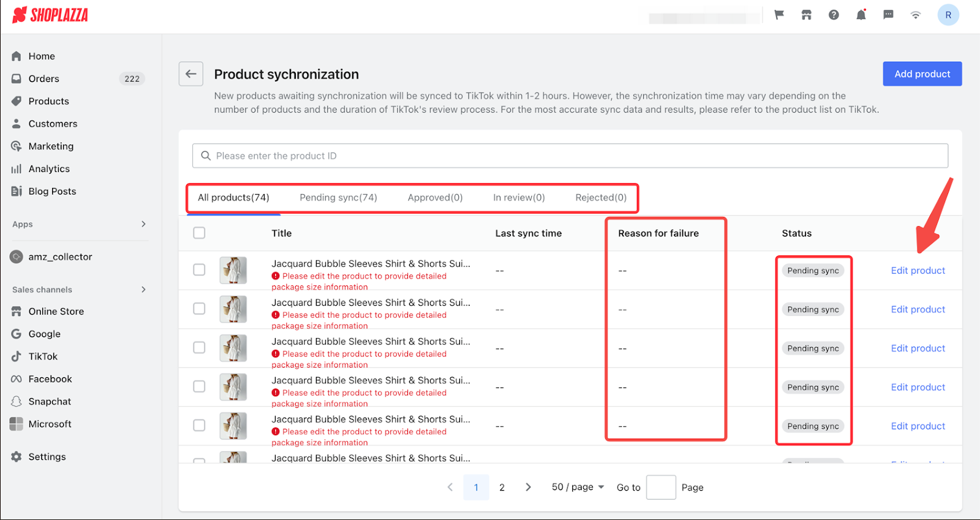Viewport: 980px width, 520px height.
Task: Click Edit product in fourth row
Action: click(918, 387)
